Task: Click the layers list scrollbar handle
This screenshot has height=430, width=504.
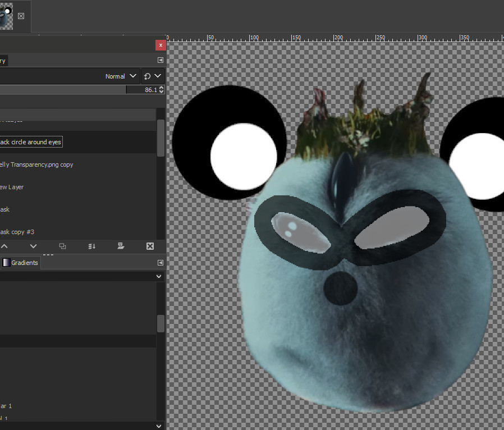Action: (x=161, y=138)
